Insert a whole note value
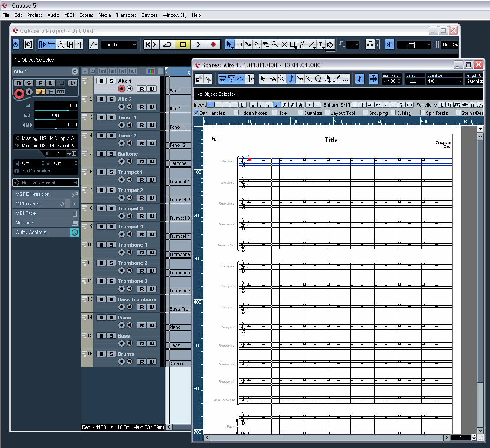The image size is (490, 448). [253, 105]
